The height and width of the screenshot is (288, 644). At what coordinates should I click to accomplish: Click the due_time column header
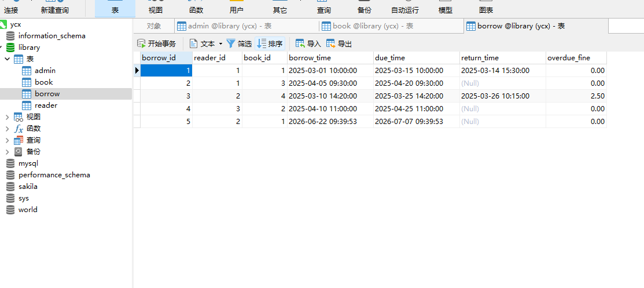pos(417,58)
